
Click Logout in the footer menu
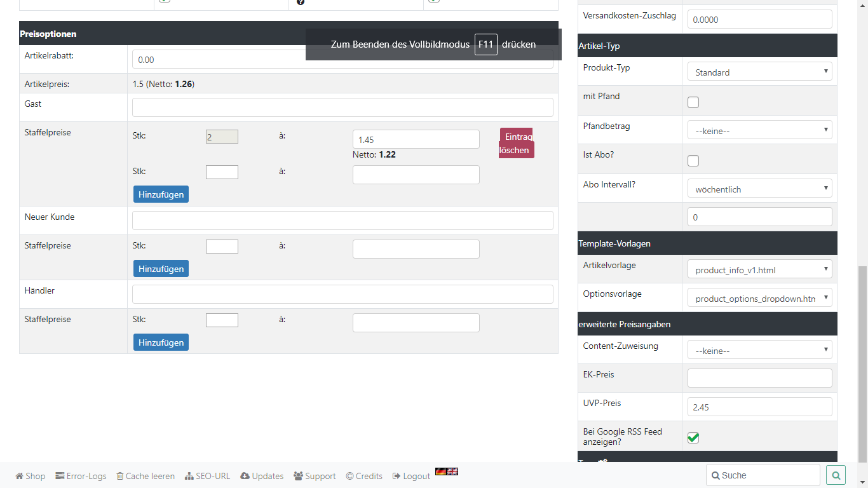pyautogui.click(x=411, y=476)
